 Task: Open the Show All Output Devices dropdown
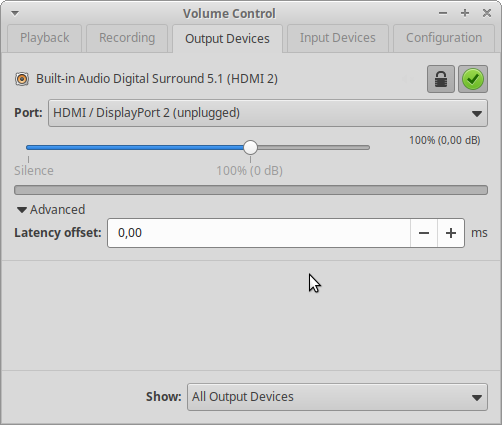(337, 397)
